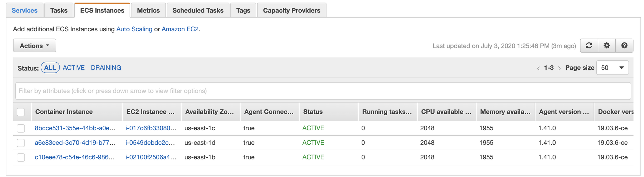644x177 pixels.
Task: Follow the Auto Scaling link
Action: click(x=134, y=29)
